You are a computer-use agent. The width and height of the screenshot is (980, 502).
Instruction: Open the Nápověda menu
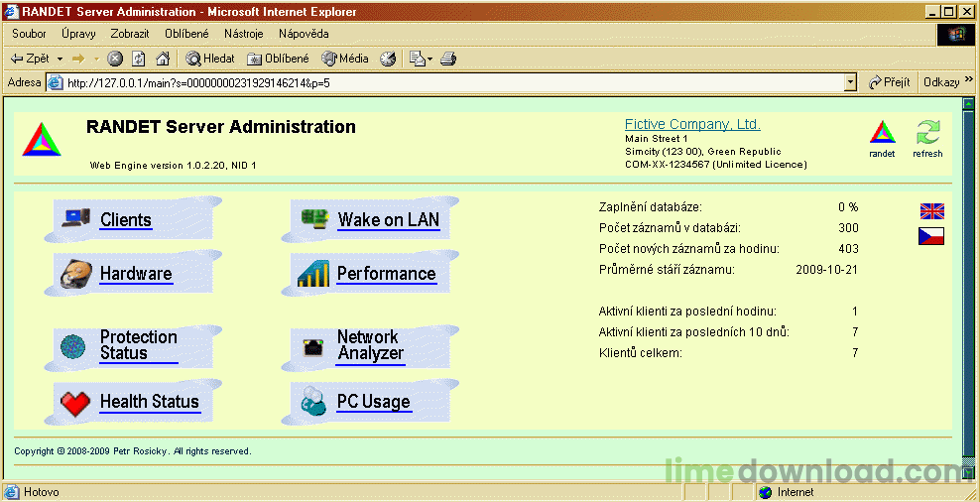[304, 34]
